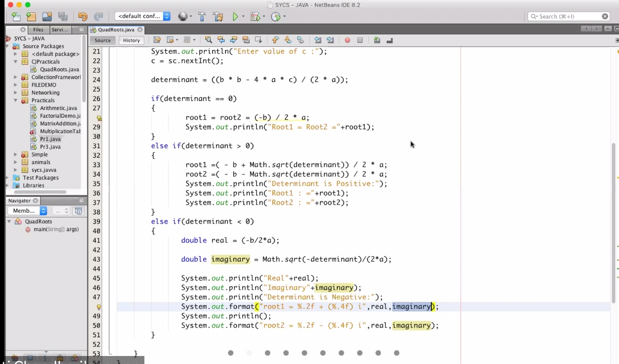The height and width of the screenshot is (364, 619).
Task: Click Find Selection magnifier in editor toolbar
Action: point(208,40)
